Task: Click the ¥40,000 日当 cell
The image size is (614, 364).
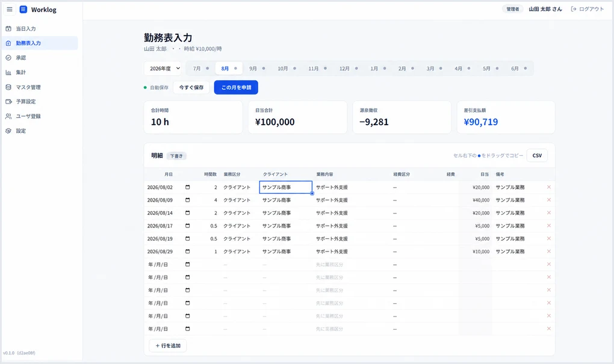Action: click(x=475, y=200)
